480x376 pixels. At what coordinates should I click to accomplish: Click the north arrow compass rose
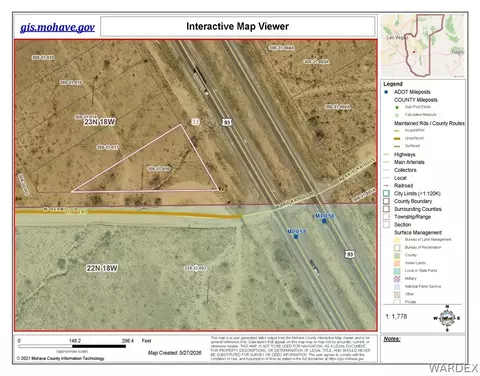pos(447,318)
